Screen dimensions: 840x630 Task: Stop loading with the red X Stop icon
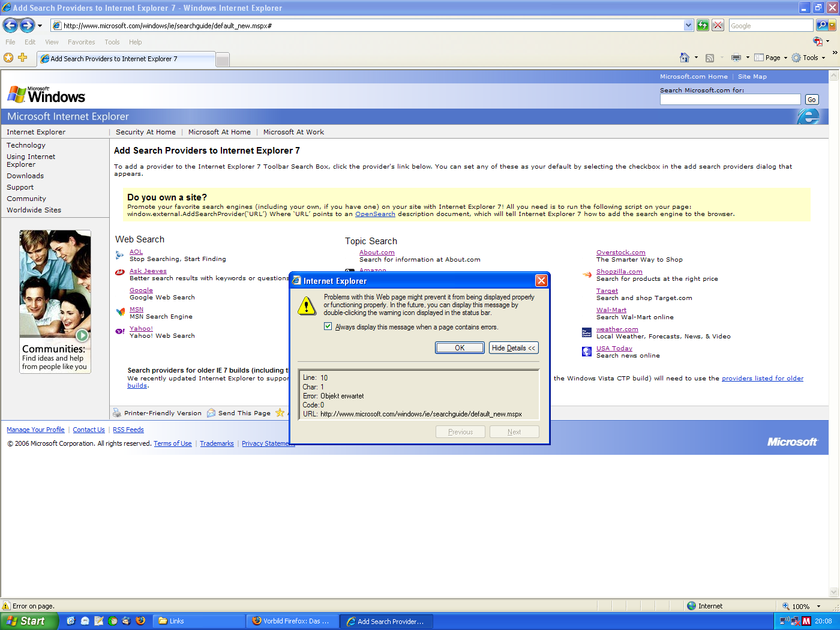click(718, 25)
